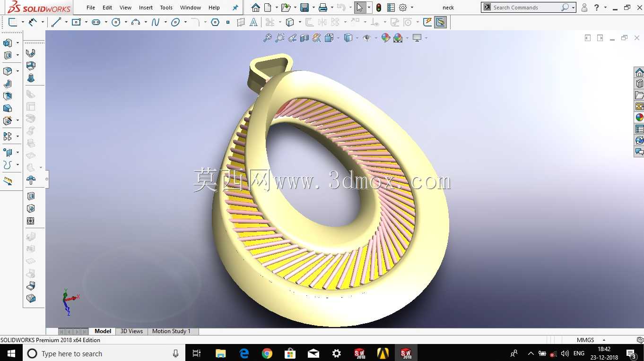Open the Custom Properties task pane tab

point(639,129)
